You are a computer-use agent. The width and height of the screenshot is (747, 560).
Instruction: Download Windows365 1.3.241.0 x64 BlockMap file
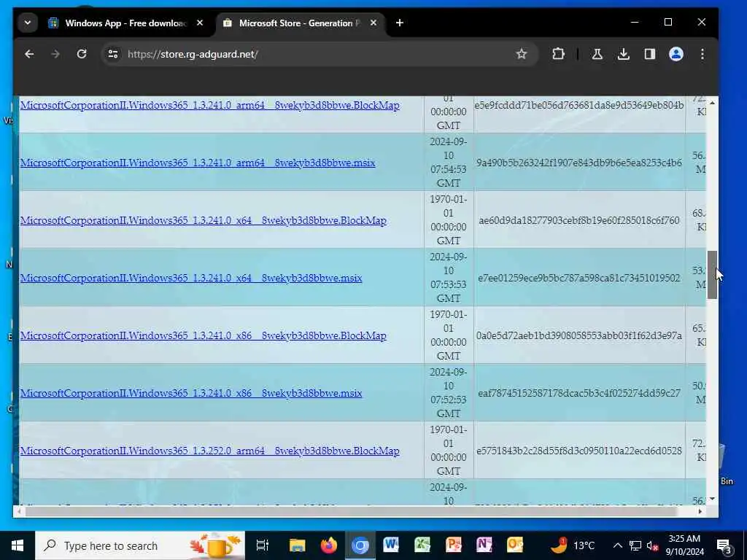(203, 220)
